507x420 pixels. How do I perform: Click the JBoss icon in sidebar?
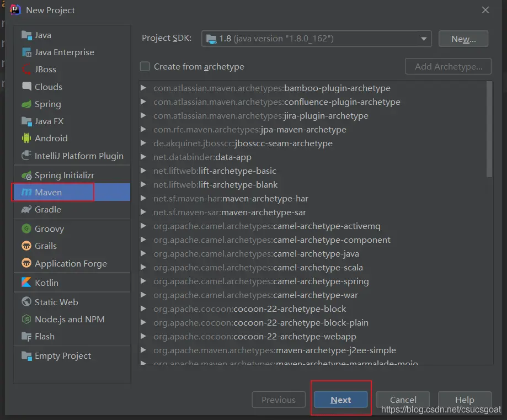point(26,69)
